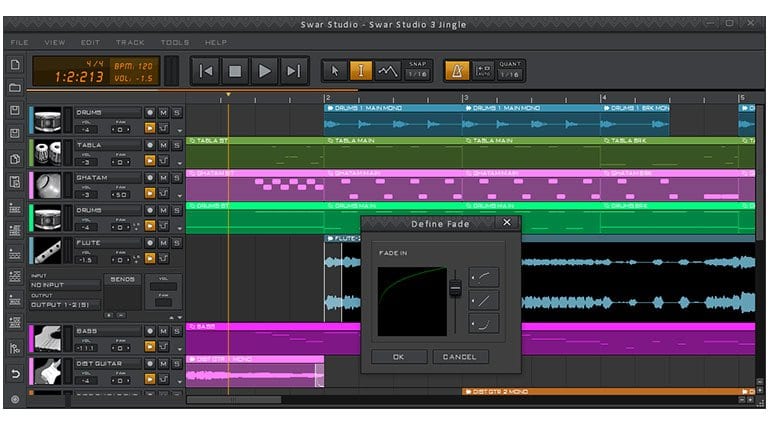Expand the TABLA track details arrow
This screenshot has height=425, width=770.
179,164
